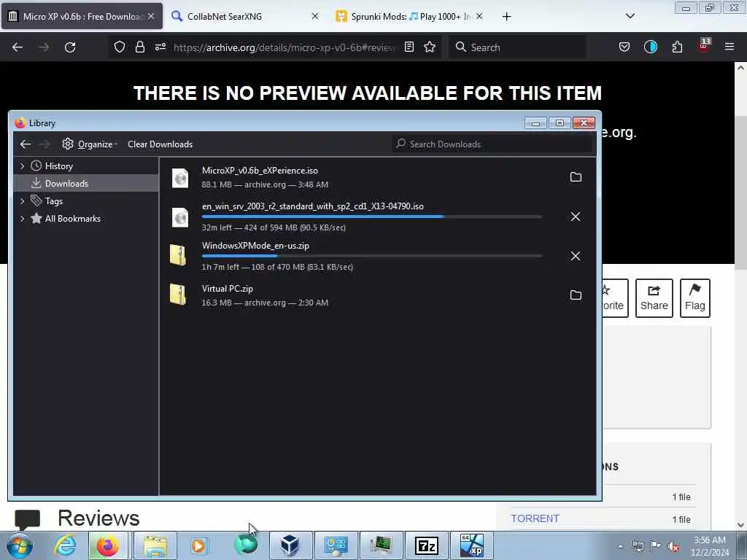Open the site permissions icon
Image resolution: width=747 pixels, height=560 pixels.
160,47
